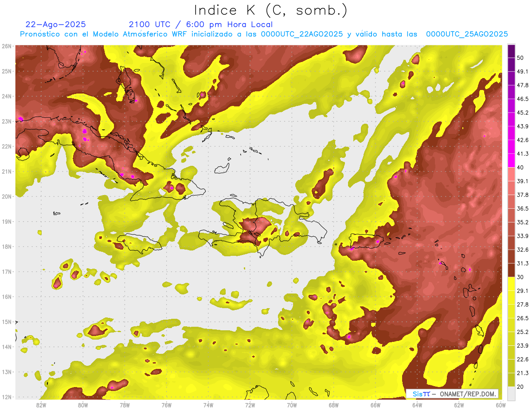Click the colorbar value '46.5'
The height and width of the screenshot is (411, 532).
click(522, 99)
